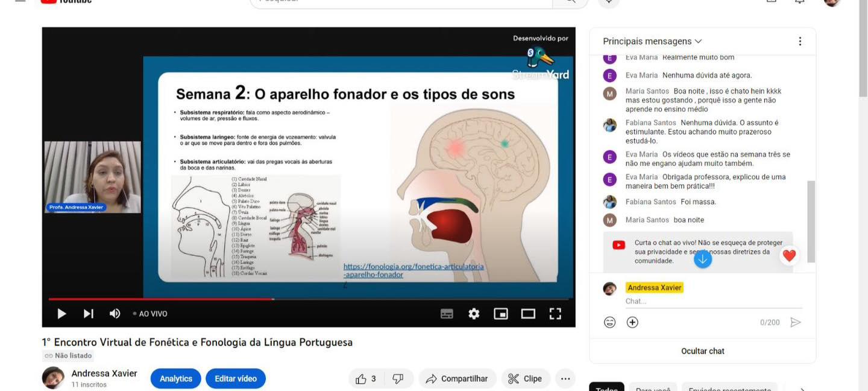Play the live video
868x391 pixels.
click(x=61, y=314)
